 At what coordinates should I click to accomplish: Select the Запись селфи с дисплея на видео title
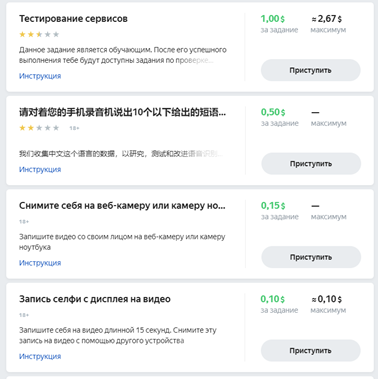(x=95, y=299)
